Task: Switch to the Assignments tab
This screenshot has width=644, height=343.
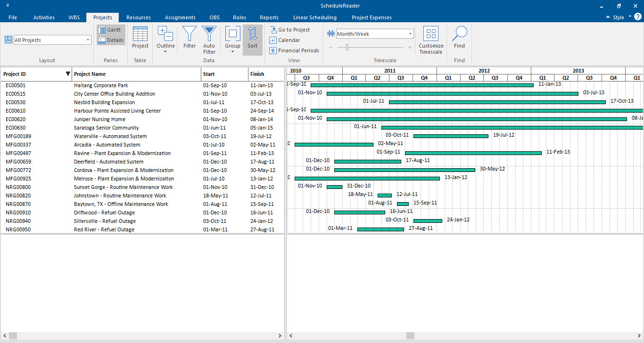Action: 180,17
